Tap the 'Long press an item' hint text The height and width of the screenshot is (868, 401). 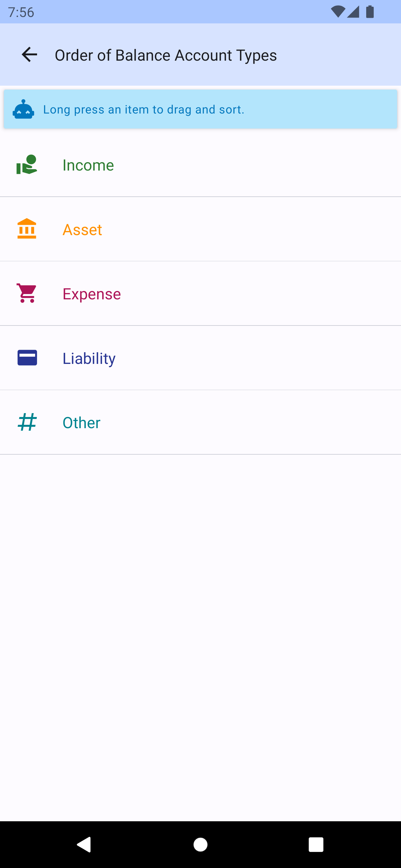tap(144, 110)
